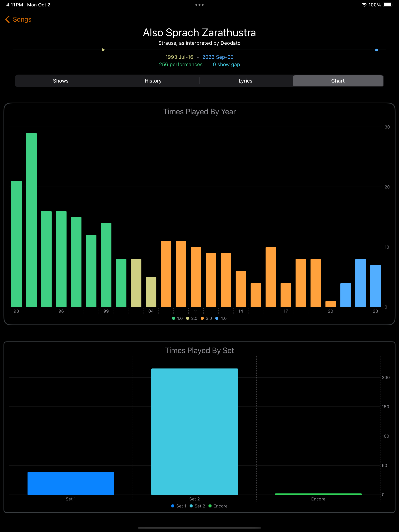Tap the 2023 Sep-03 last played date
399x532 pixels.
pyautogui.click(x=218, y=57)
